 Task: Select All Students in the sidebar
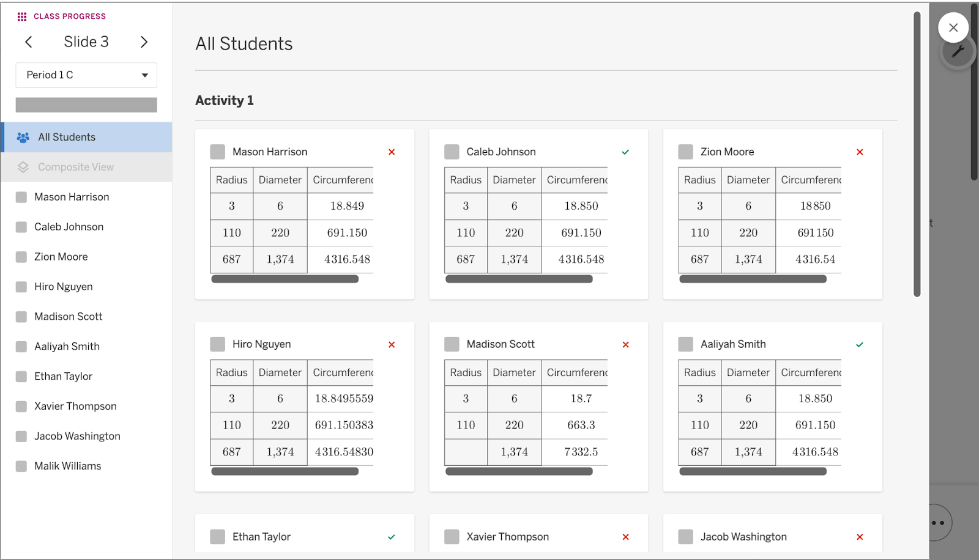pyautogui.click(x=67, y=138)
